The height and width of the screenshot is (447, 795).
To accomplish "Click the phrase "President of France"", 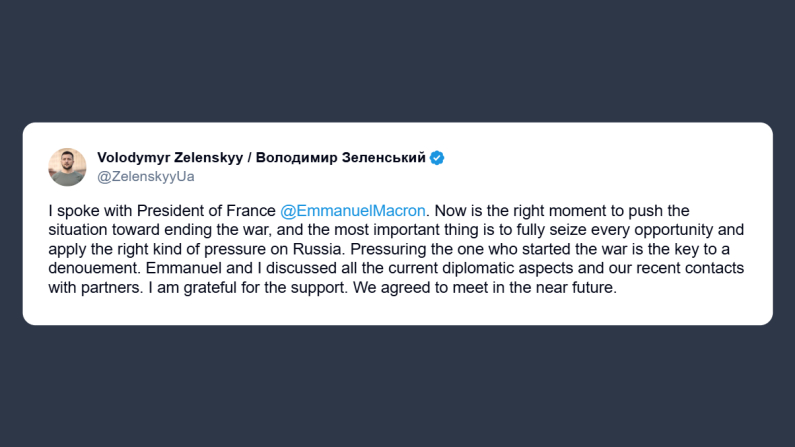I will [216, 210].
